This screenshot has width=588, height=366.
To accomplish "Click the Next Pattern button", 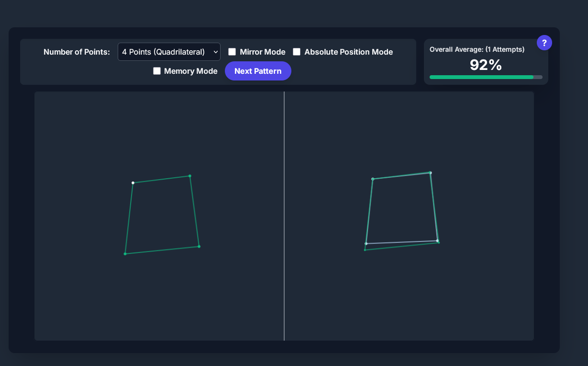I will pos(258,71).
